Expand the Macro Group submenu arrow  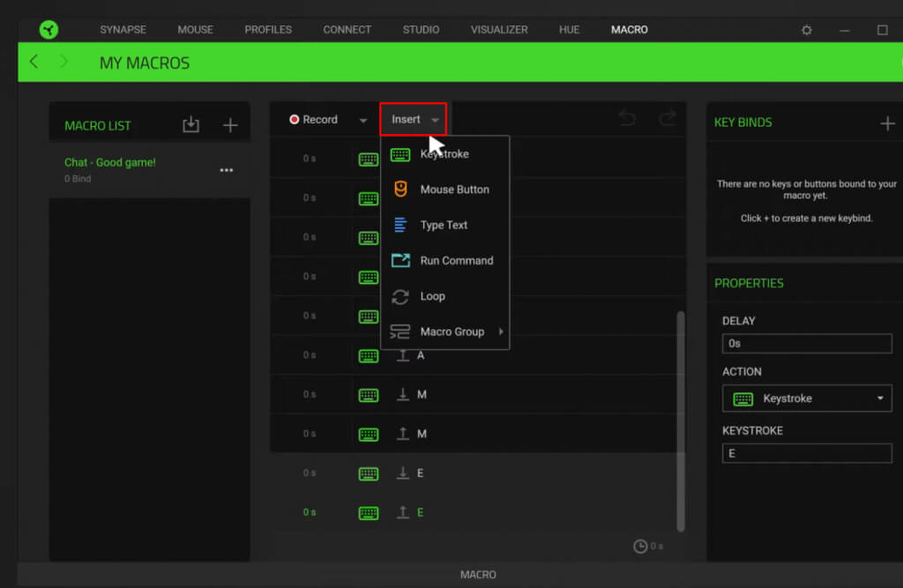[x=501, y=331]
